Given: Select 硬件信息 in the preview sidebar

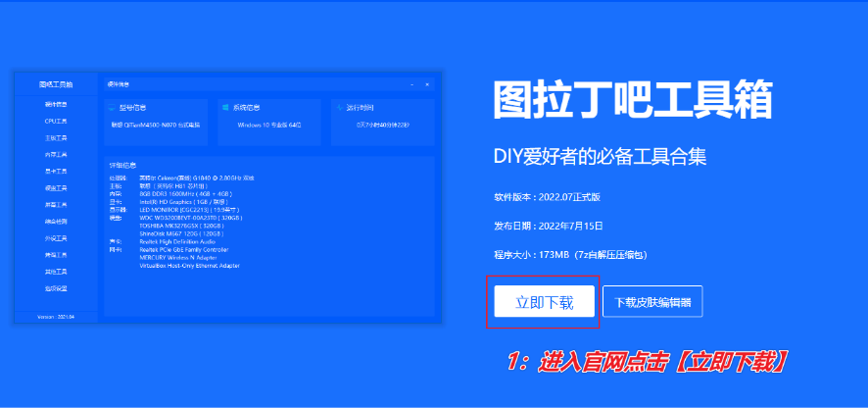Looking at the screenshot, I should click(56, 104).
